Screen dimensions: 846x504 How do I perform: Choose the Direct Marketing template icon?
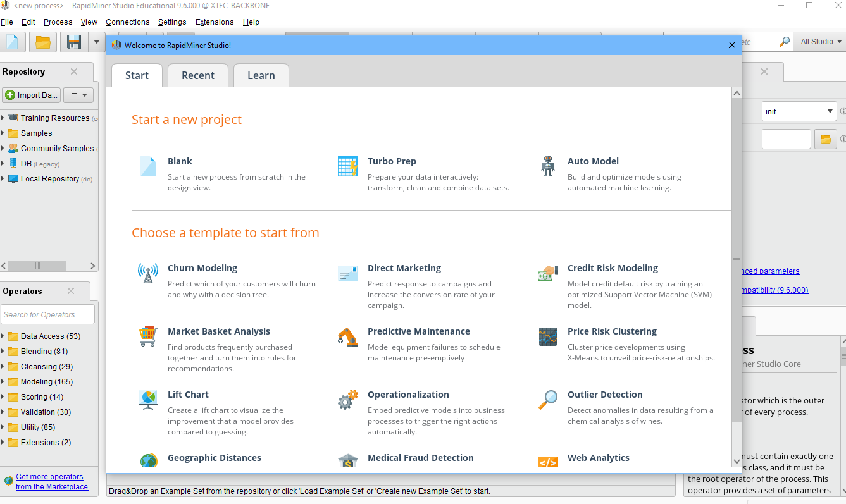[347, 273]
